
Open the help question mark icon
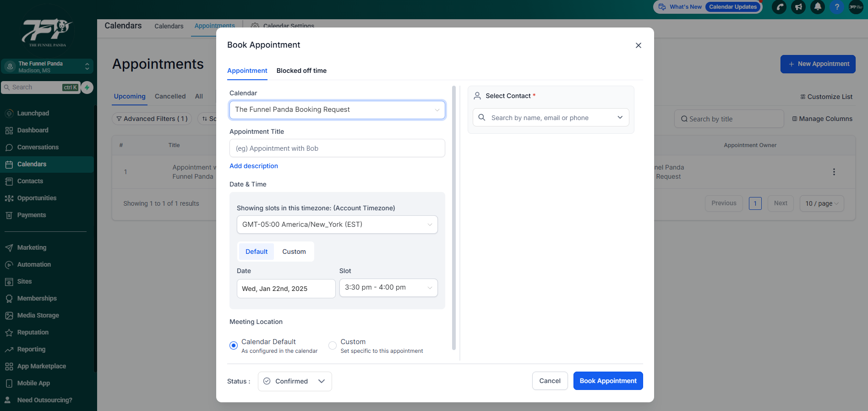point(837,7)
